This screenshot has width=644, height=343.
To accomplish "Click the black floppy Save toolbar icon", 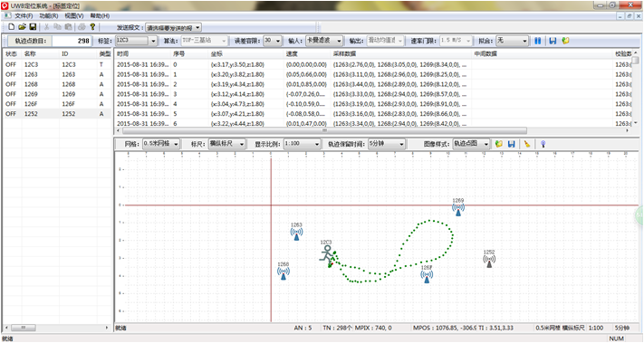I will 33,26.
